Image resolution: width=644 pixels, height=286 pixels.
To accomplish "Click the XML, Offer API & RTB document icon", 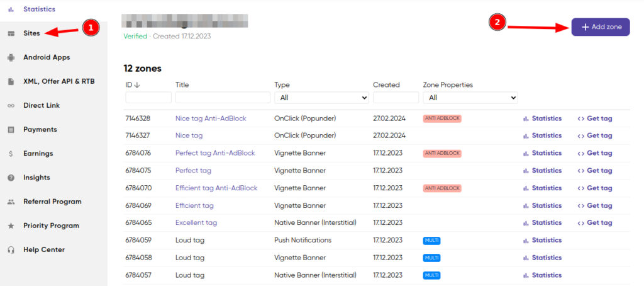I will click(11, 81).
